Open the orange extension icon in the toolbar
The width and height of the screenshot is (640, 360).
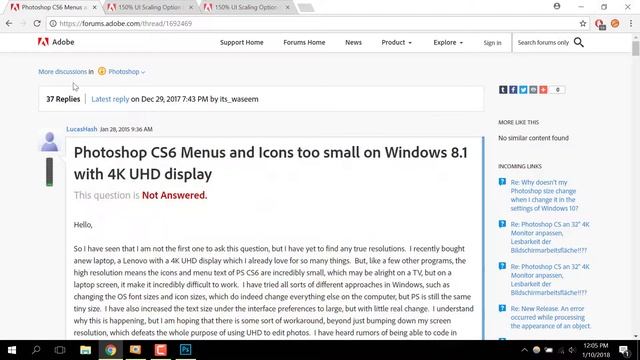pos(615,24)
